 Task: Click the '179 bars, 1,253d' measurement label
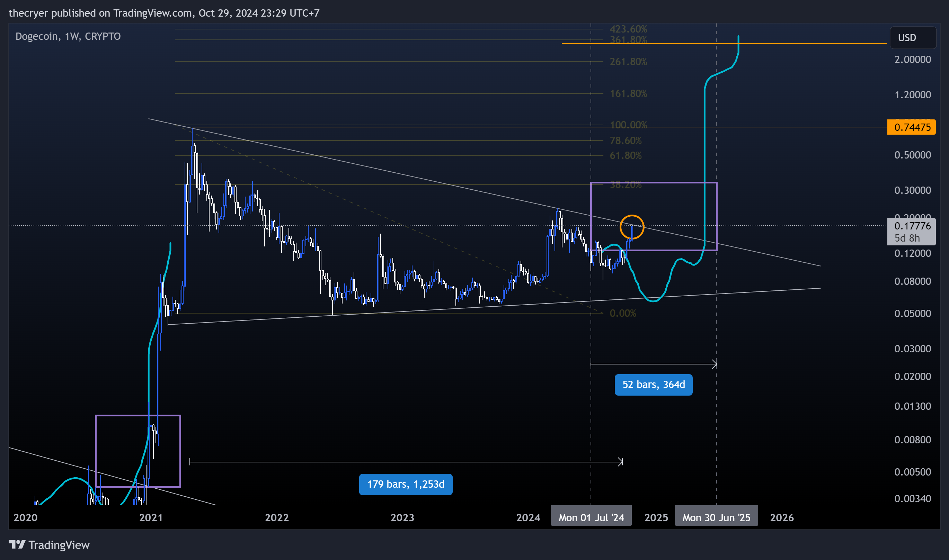tap(406, 484)
